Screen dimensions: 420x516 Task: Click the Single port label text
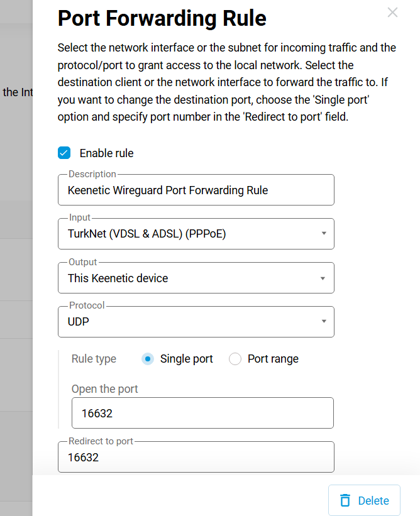click(x=187, y=359)
